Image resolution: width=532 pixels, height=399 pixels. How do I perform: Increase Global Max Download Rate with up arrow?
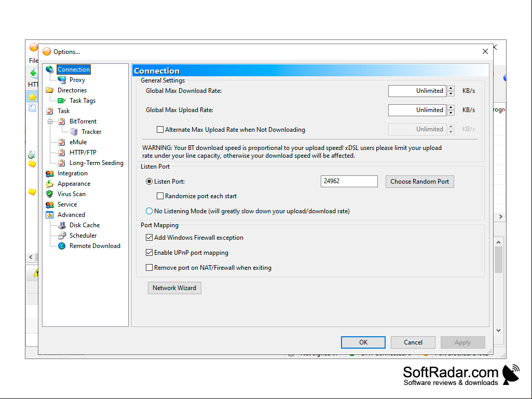[451, 88]
